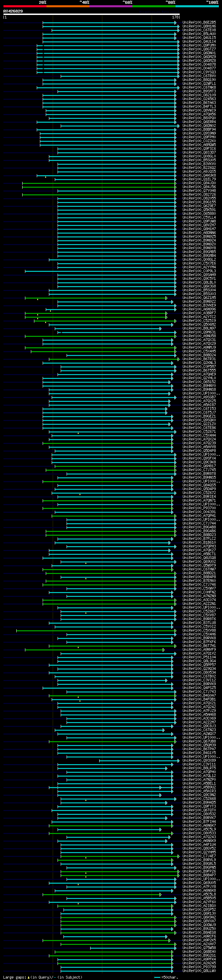Select label UniRef100_B3VKV0
The height and width of the screenshot is (980, 222).
[x=199, y=164]
